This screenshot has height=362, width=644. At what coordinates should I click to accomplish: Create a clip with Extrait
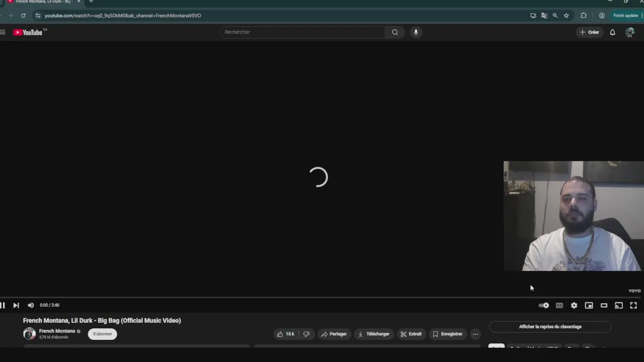coord(411,334)
